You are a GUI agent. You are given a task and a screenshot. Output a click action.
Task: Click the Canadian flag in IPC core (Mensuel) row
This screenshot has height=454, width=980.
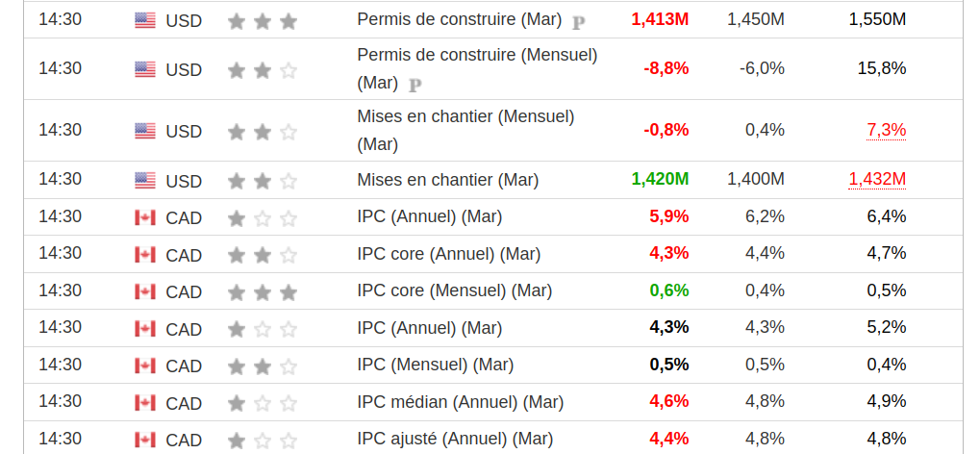(145, 291)
